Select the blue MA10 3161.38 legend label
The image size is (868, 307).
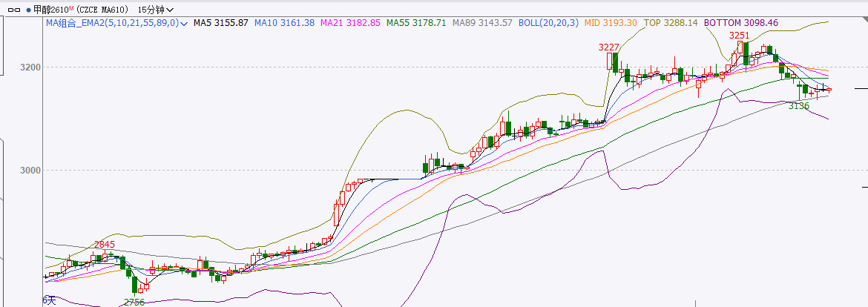point(285,23)
